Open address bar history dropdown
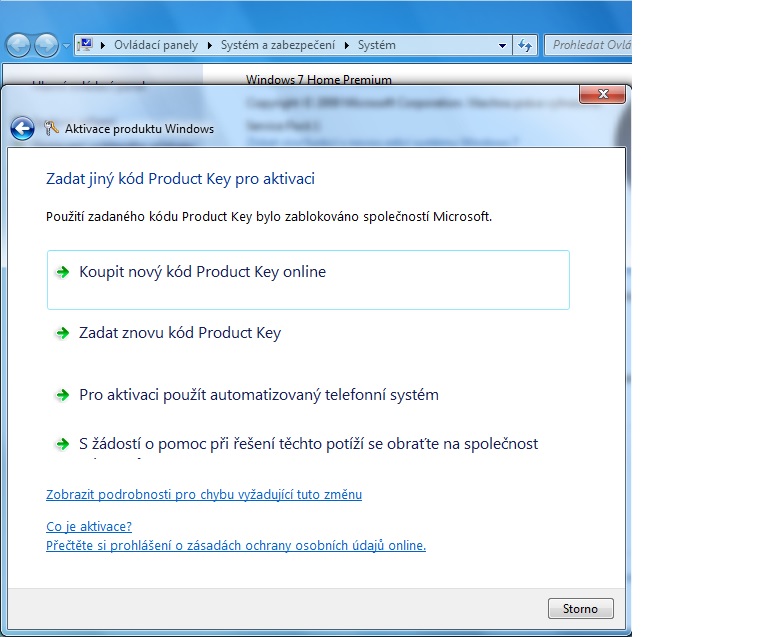The width and height of the screenshot is (768, 637). coord(502,46)
